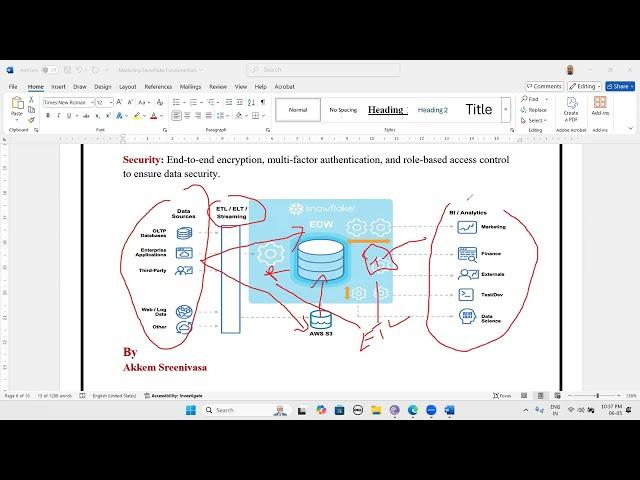Click the text highlight color button
The image size is (640, 480).
coord(136,116)
